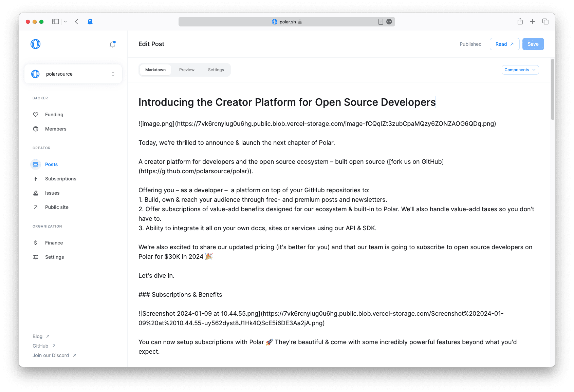Click the post title input field
Screen dimensions: 574x392
(x=338, y=102)
